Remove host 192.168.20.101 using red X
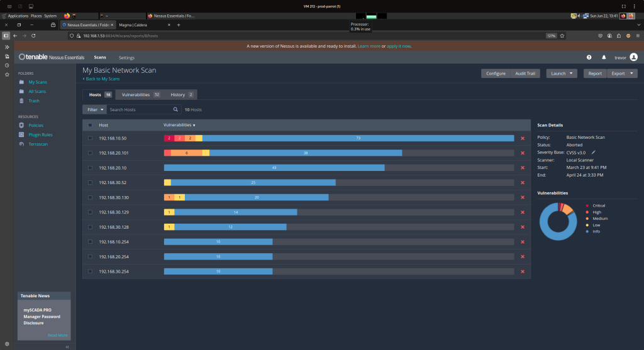The width and height of the screenshot is (644, 350). (x=523, y=153)
